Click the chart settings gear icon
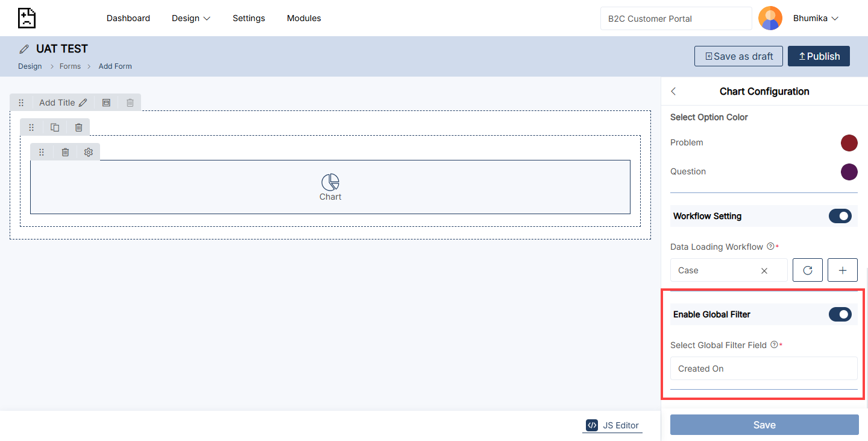This screenshot has width=868, height=441. coord(89,152)
